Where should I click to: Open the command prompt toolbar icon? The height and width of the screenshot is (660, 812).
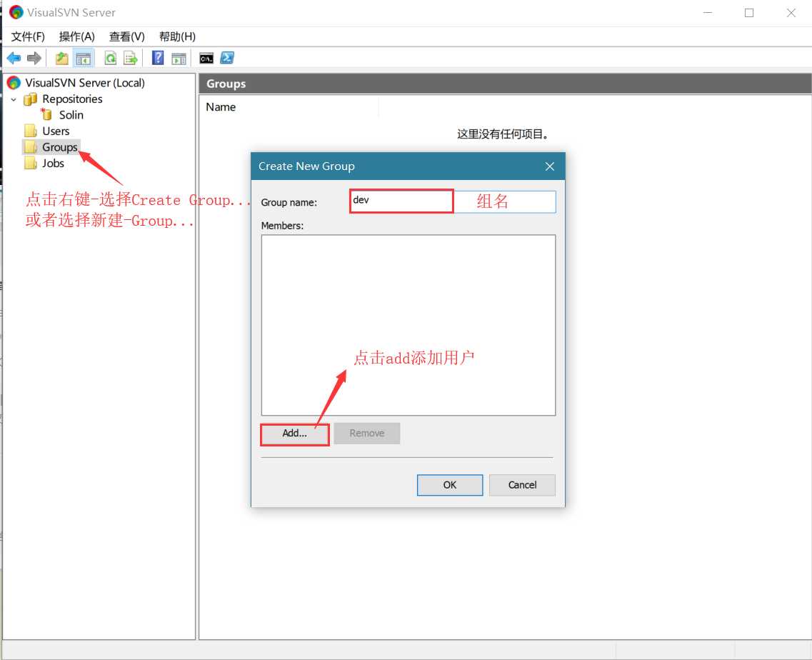pyautogui.click(x=206, y=59)
